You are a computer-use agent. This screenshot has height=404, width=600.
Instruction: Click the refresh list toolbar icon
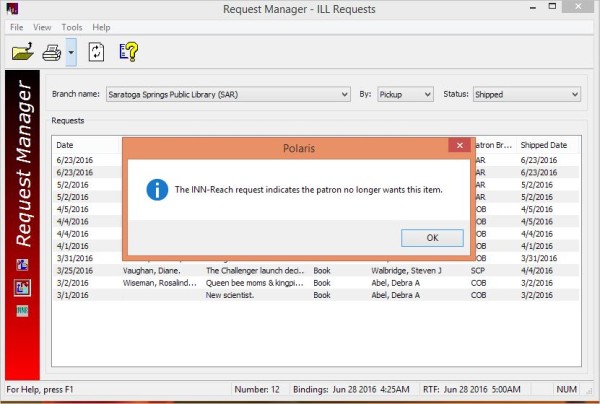(96, 51)
